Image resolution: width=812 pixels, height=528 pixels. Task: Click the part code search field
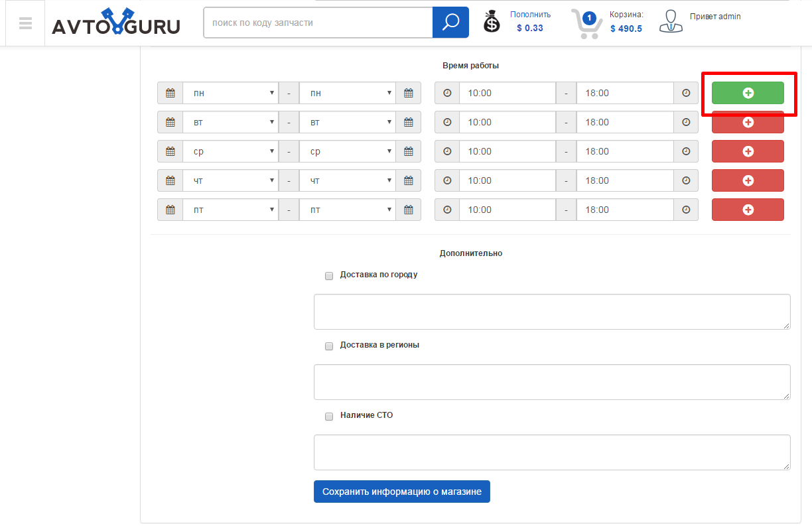(318, 23)
